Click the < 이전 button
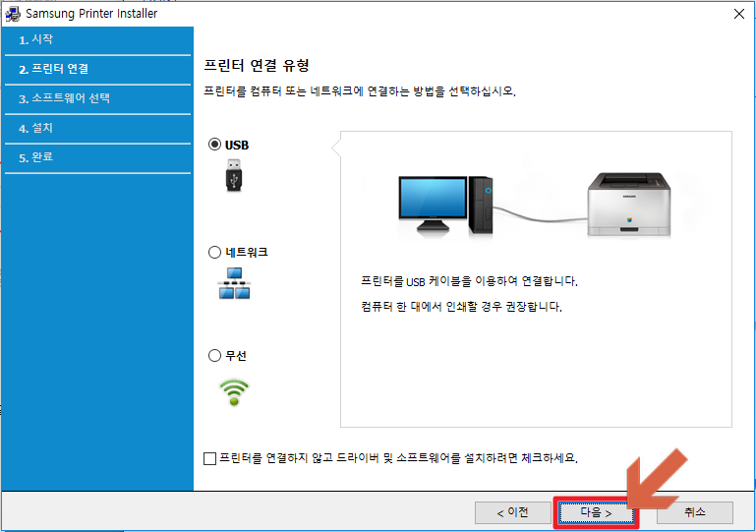The width and height of the screenshot is (756, 532). click(x=512, y=512)
